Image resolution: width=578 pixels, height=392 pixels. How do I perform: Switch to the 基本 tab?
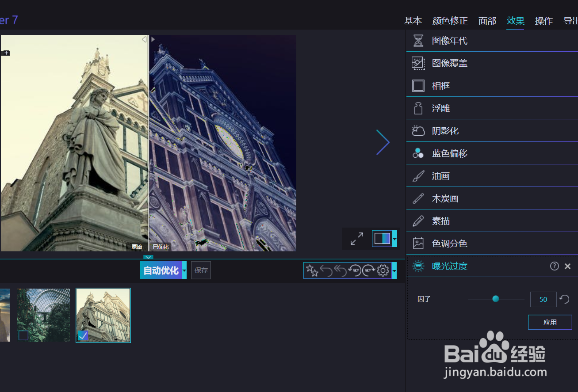pos(413,21)
